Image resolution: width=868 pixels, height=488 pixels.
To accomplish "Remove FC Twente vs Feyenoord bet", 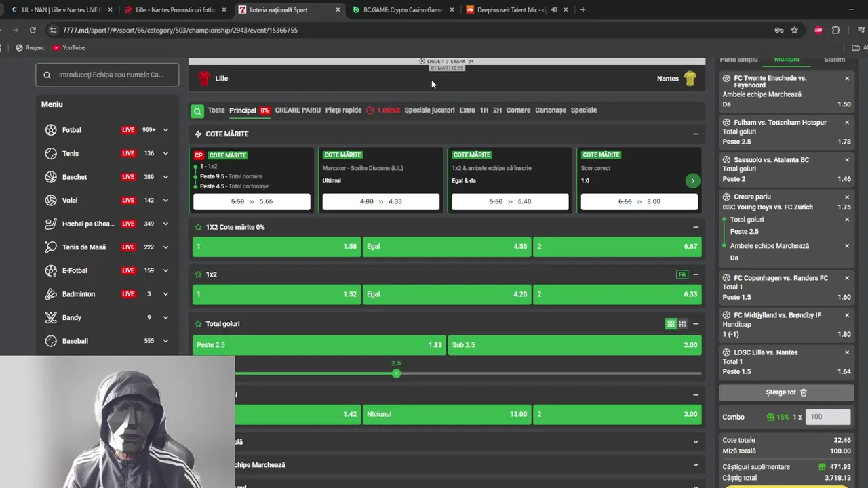I will [x=847, y=79].
